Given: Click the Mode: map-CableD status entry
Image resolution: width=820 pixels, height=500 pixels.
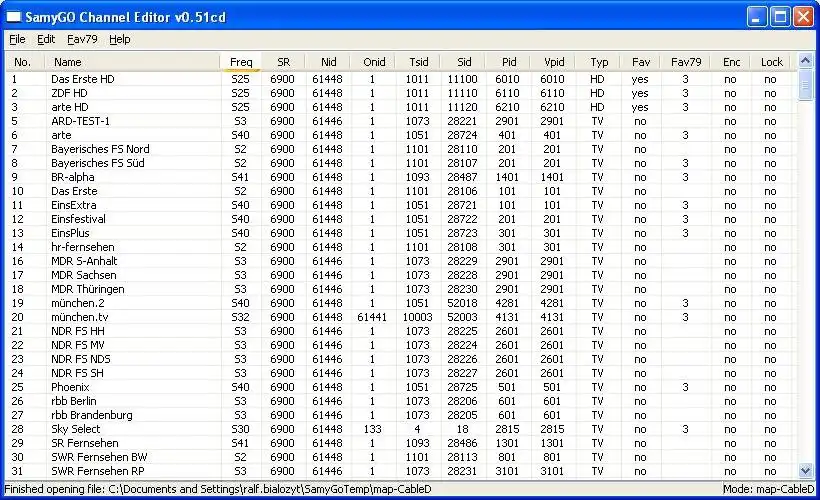Looking at the screenshot, I should click(769, 489).
